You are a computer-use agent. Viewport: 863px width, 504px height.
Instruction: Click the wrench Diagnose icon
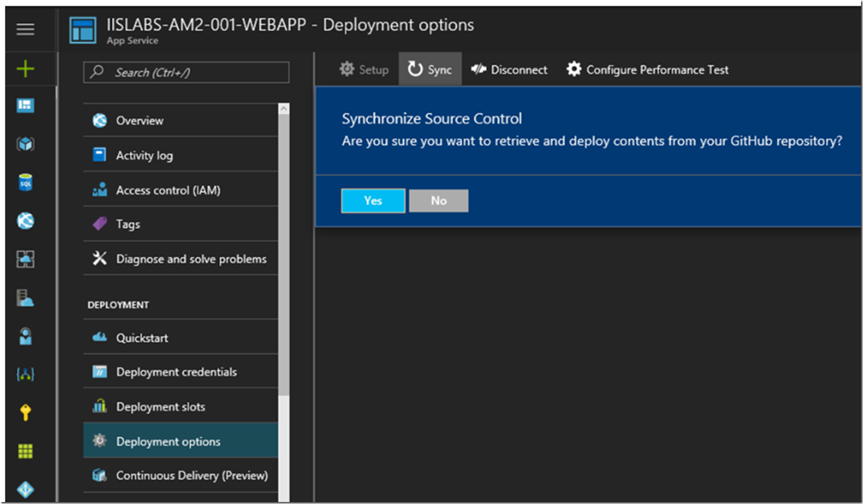[x=100, y=258]
